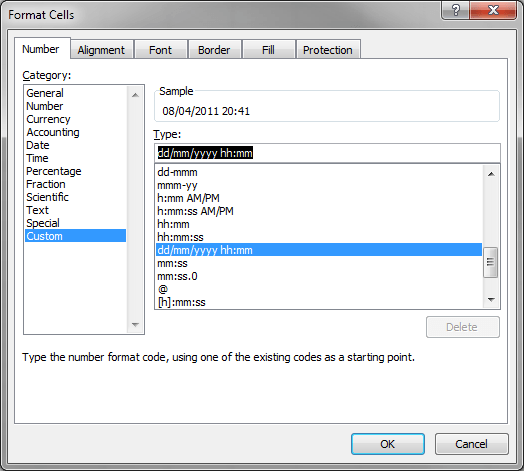Click the Delete button

click(x=463, y=327)
